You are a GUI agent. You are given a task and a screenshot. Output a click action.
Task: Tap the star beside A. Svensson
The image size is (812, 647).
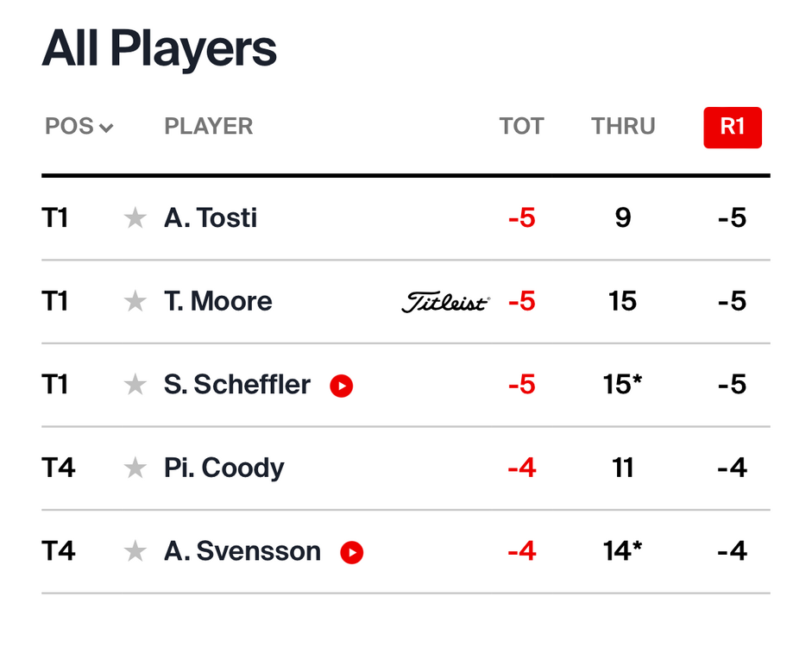point(135,551)
